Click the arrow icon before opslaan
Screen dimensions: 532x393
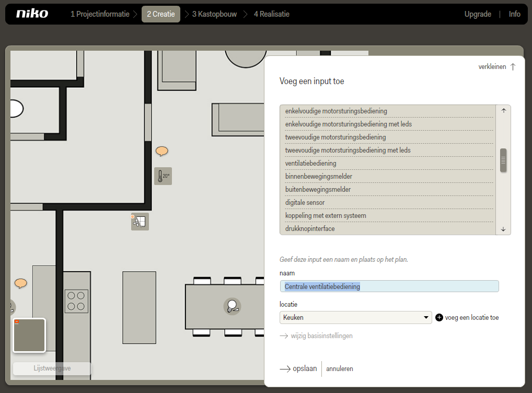(285, 369)
